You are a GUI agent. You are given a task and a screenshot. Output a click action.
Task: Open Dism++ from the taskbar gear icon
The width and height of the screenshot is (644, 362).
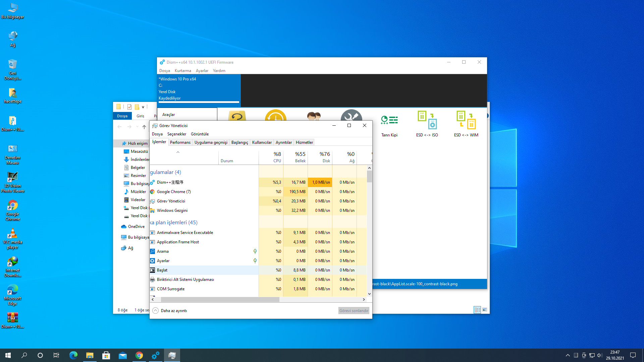[x=155, y=355]
